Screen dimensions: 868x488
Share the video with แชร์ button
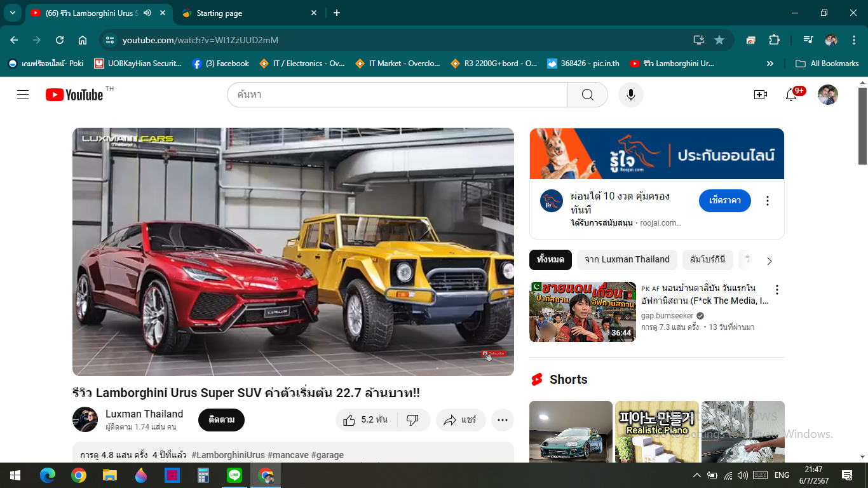pyautogui.click(x=461, y=420)
